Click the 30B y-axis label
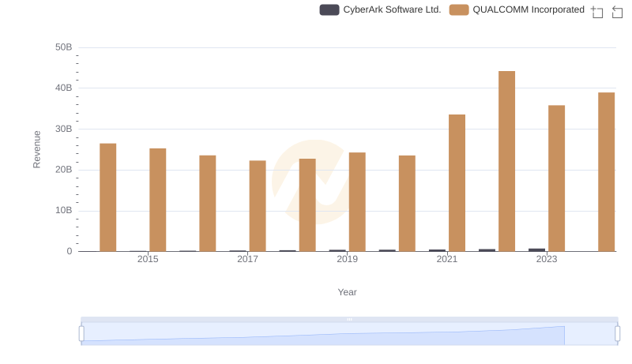The width and height of the screenshot is (632, 364). [x=64, y=129]
